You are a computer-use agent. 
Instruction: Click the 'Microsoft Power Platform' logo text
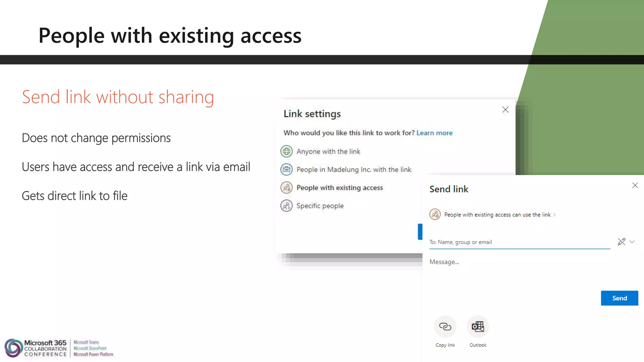93,354
